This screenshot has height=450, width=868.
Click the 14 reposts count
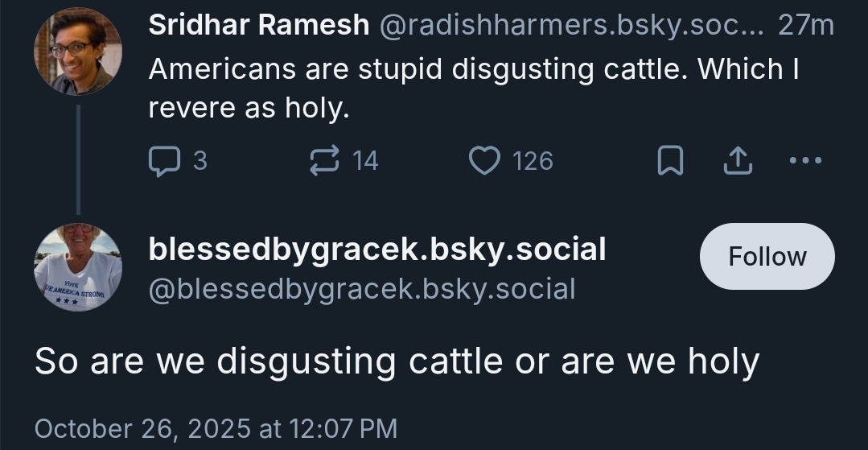(365, 161)
